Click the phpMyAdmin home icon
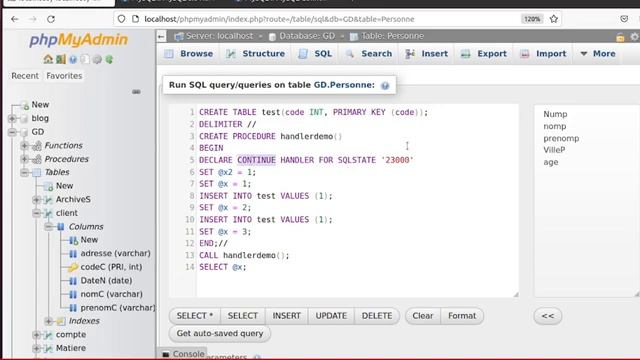 48,60
